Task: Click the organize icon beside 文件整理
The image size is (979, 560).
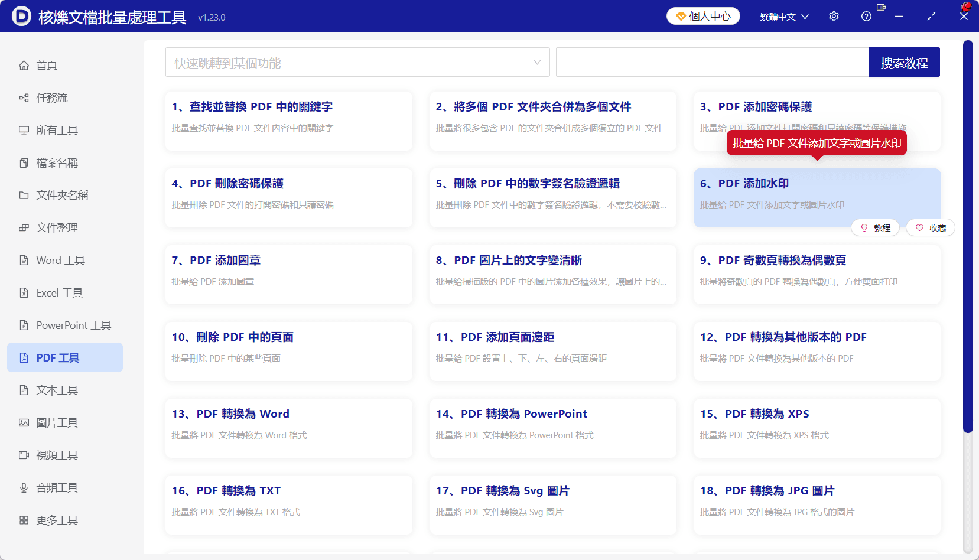Action: tap(24, 227)
